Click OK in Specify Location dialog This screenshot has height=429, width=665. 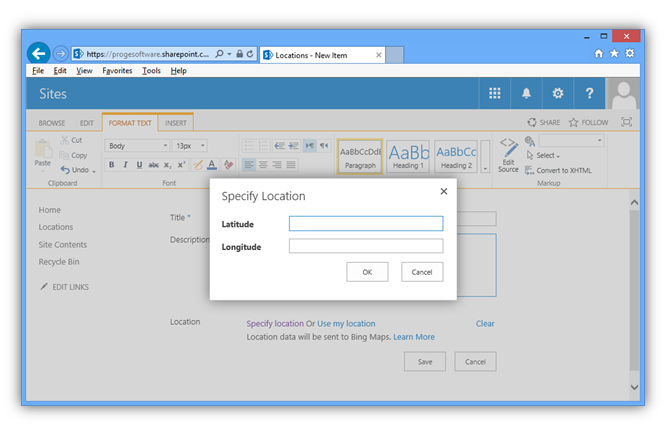pos(367,272)
